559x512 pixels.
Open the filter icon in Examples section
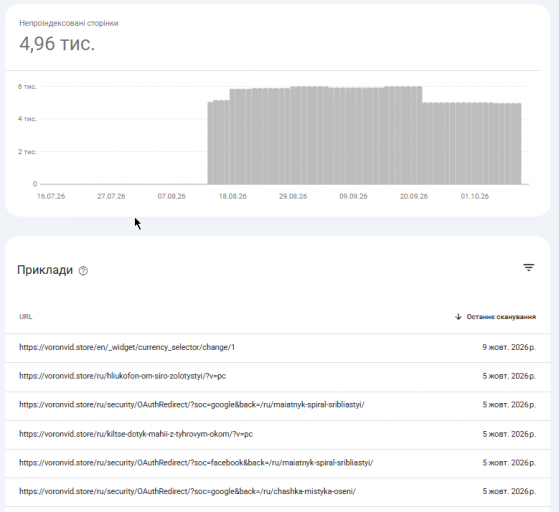[x=528, y=267]
